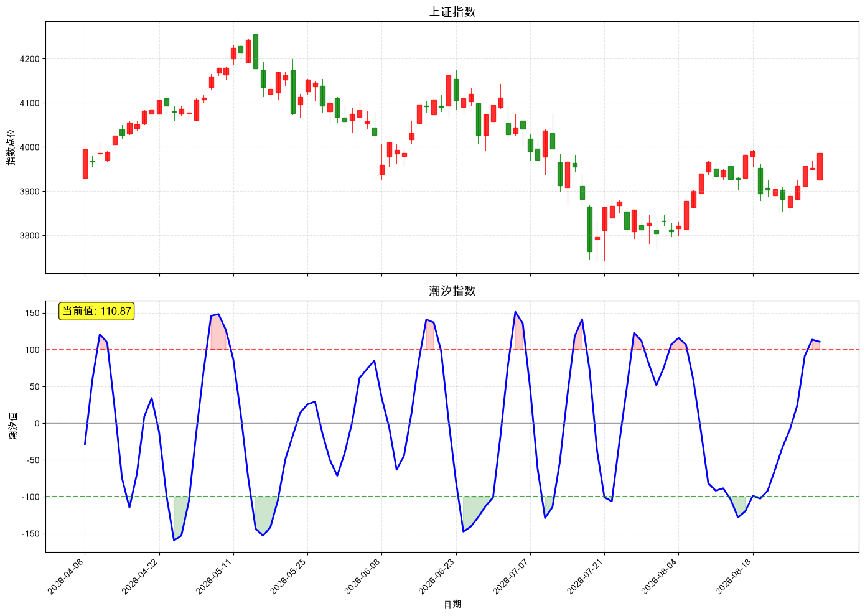
Task: Click the 4200 tick label on index axis
Action: click(x=29, y=59)
